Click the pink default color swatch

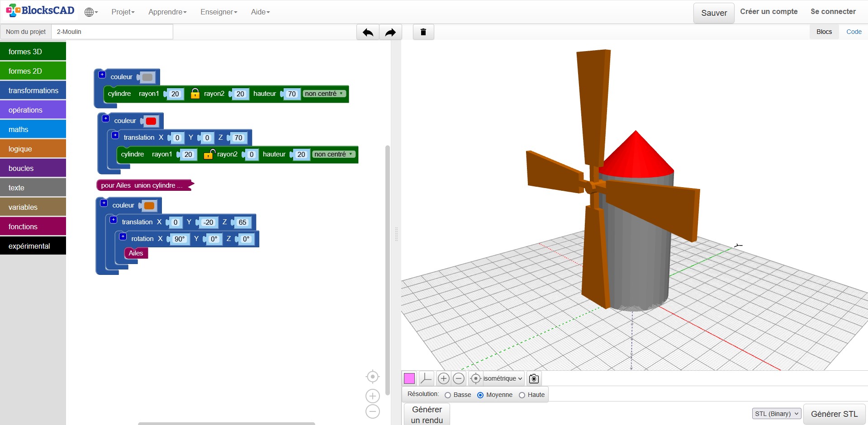409,378
